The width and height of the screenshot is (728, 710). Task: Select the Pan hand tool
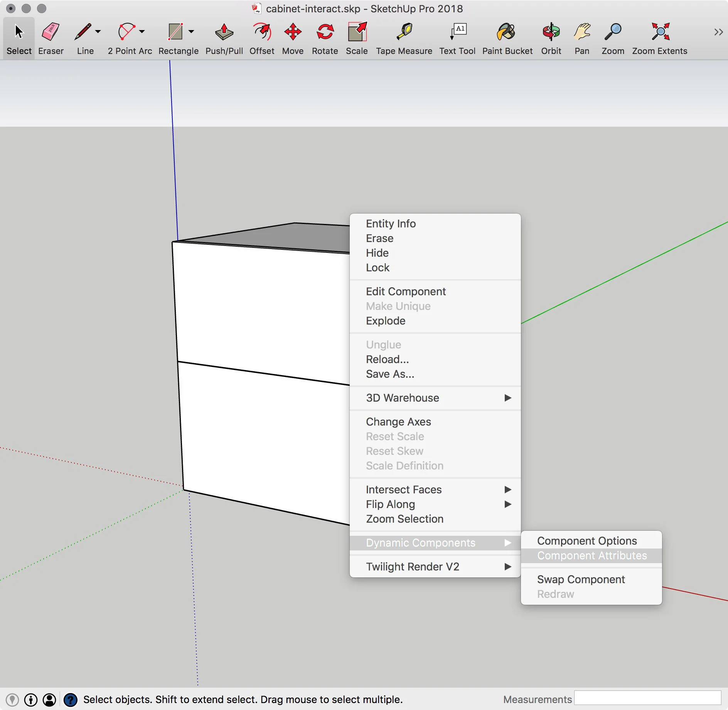582,38
